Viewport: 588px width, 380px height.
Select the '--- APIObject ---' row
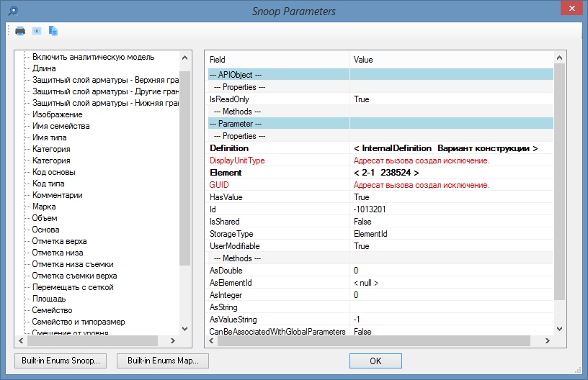[380, 75]
